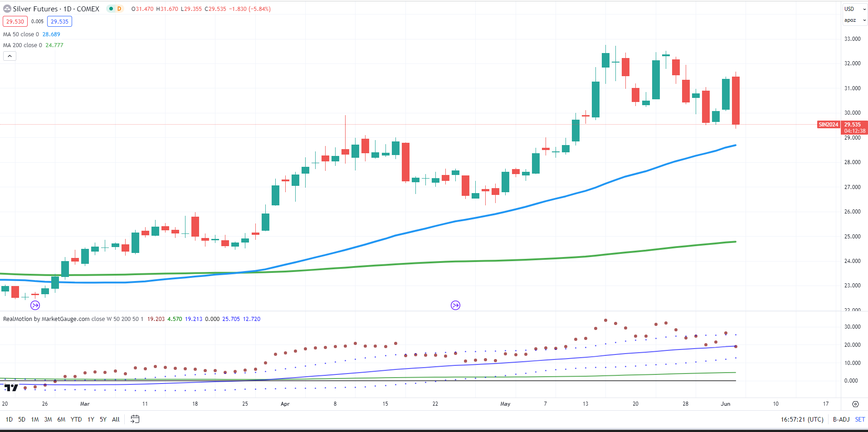Click the Mar date label on time axis
The width and height of the screenshot is (868, 432).
[x=85, y=404]
